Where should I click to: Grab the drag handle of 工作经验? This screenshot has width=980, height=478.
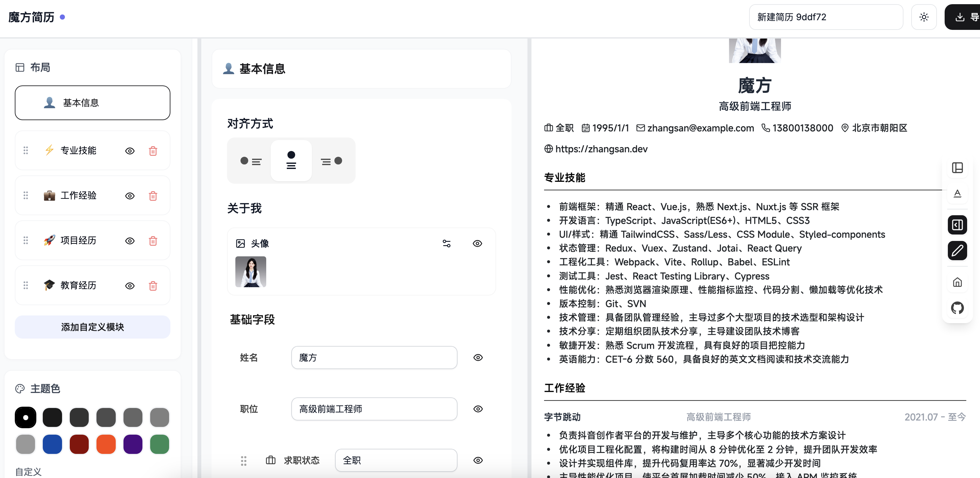[x=26, y=195]
